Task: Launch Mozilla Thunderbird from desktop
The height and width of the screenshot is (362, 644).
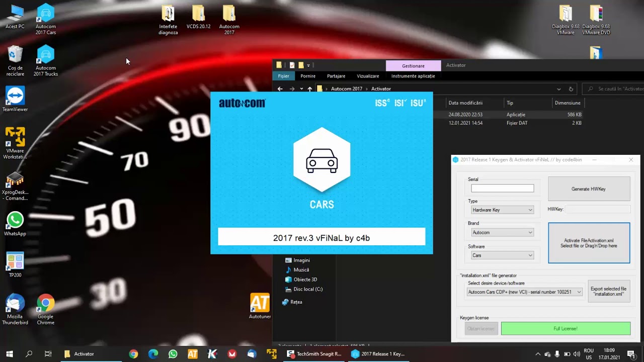Action: click(x=15, y=309)
